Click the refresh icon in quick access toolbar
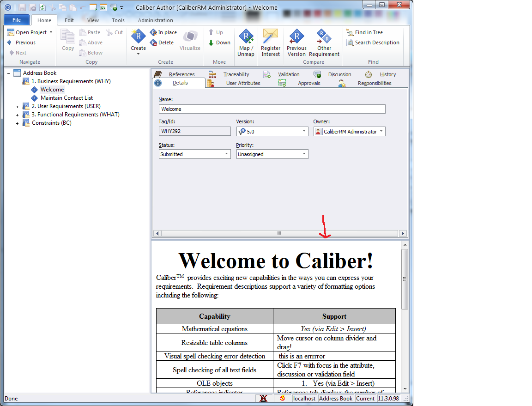The width and height of the screenshot is (532, 406). click(x=42, y=7)
